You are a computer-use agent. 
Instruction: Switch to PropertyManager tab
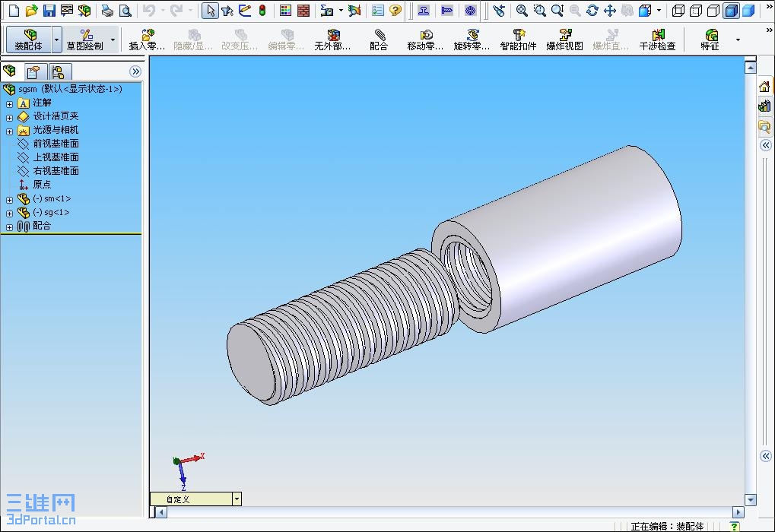pos(33,72)
